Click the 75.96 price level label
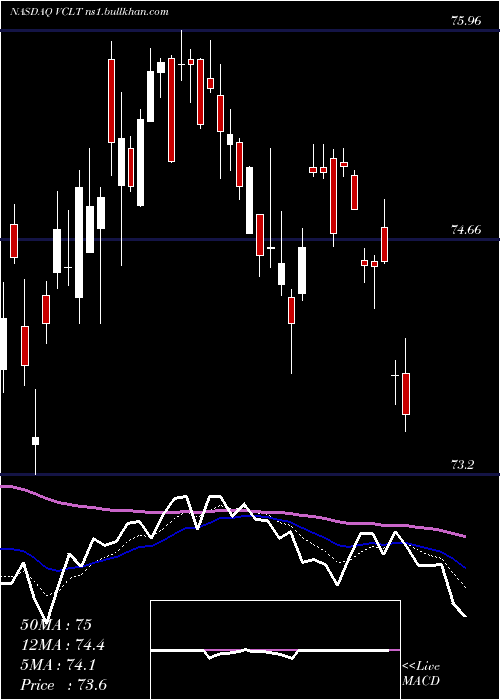Viewport: 500px width, 700px height. tap(466, 21)
